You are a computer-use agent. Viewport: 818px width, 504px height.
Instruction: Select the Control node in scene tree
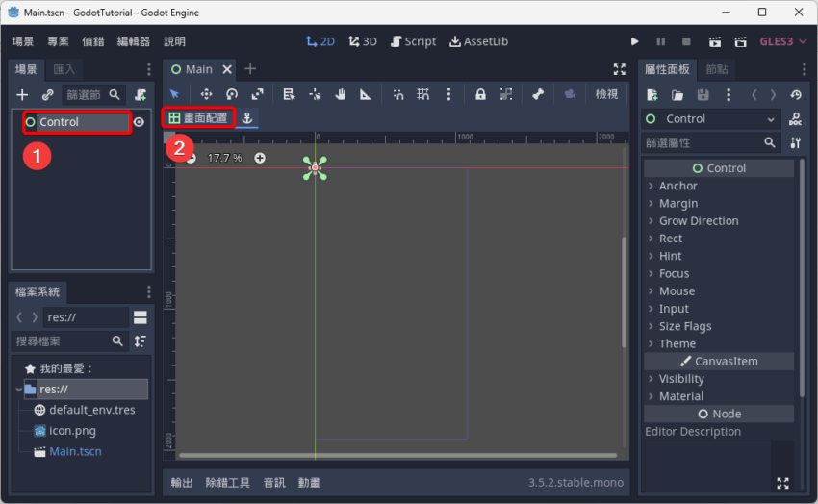(77, 122)
